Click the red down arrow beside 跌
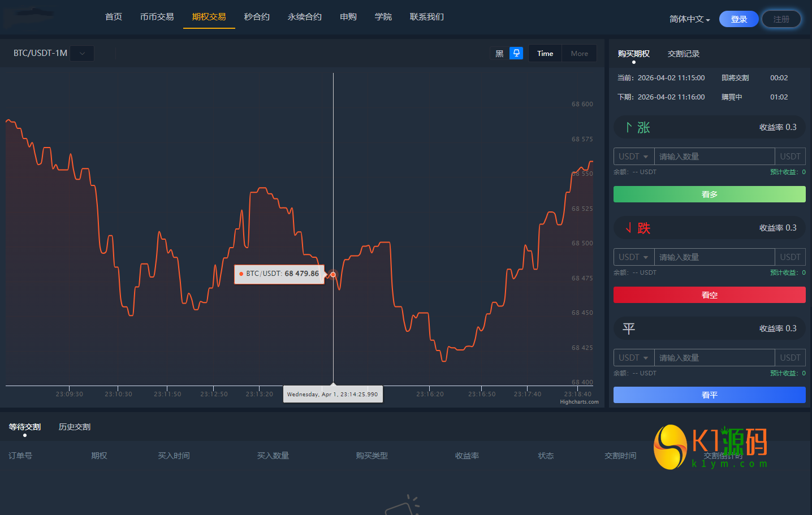Viewport: 812px width, 515px height. (x=628, y=227)
